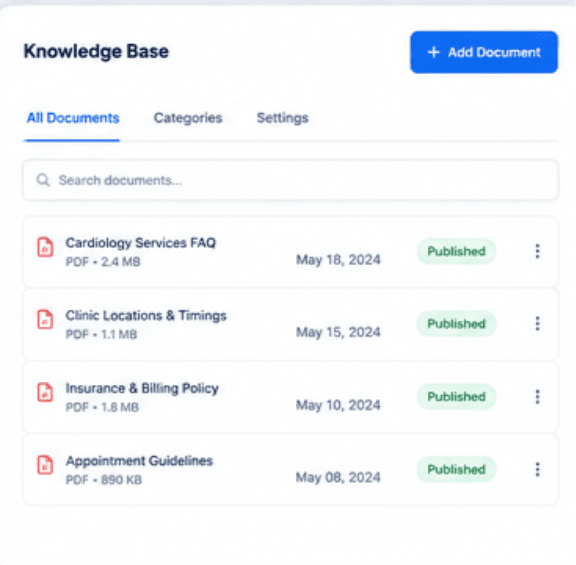Click the plus icon on Add Document
Viewport: 576px width, 565px height.
[433, 52]
